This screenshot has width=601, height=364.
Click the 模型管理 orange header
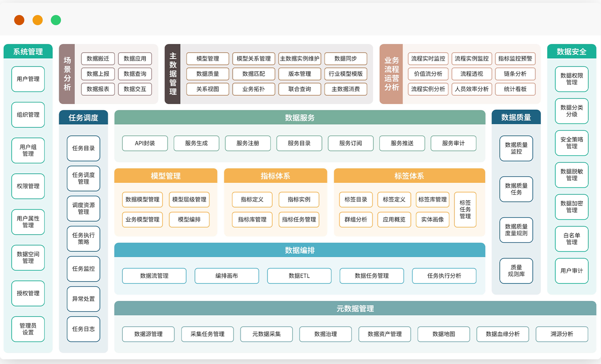[x=166, y=176]
